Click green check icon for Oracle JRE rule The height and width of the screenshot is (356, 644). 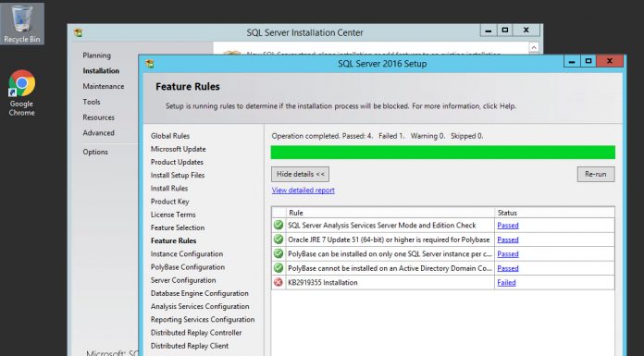tap(279, 239)
